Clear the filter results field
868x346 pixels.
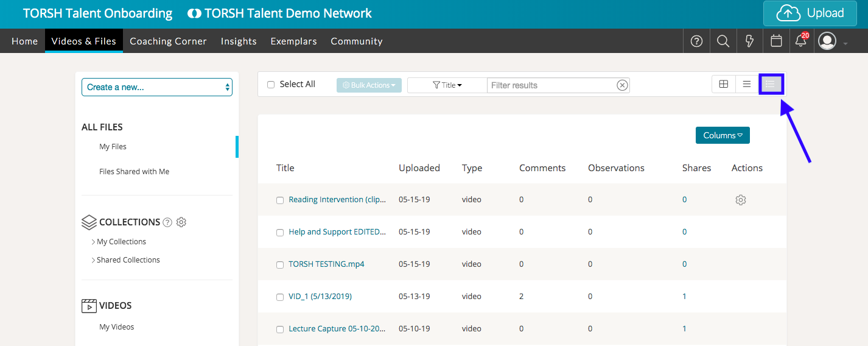tap(622, 85)
